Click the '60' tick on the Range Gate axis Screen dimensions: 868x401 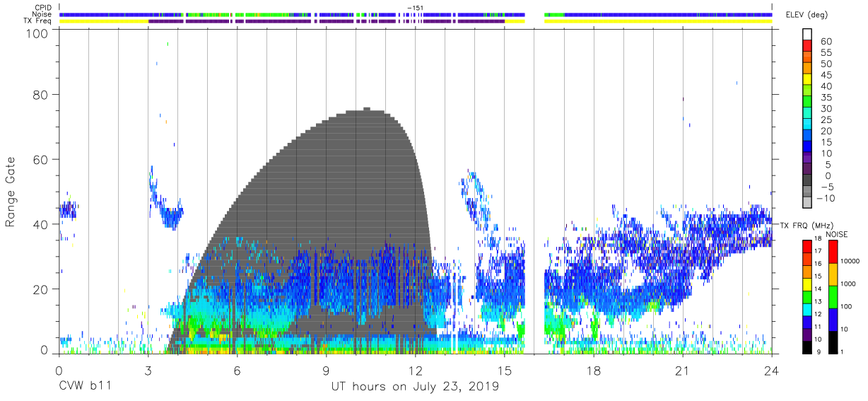[41, 159]
